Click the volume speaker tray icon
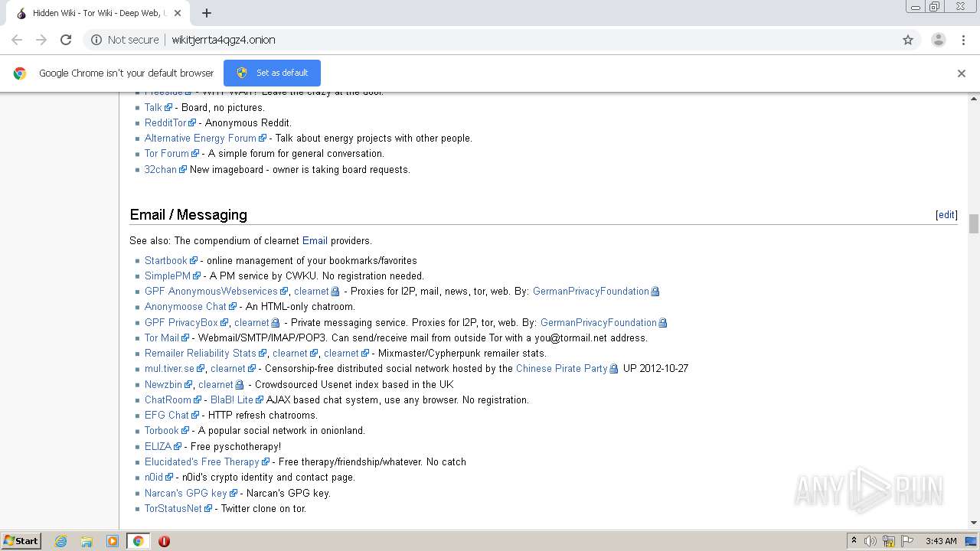The height and width of the screenshot is (551, 980). [871, 541]
